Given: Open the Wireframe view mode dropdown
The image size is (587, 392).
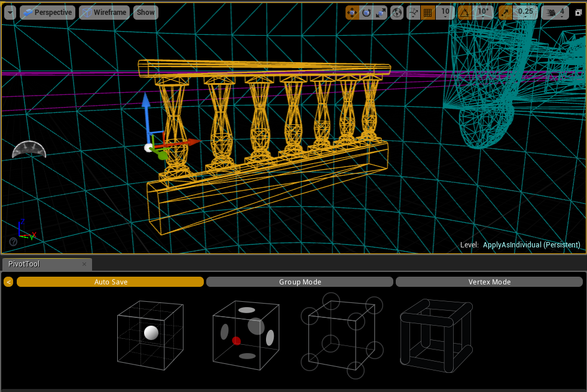Looking at the screenshot, I should (104, 12).
